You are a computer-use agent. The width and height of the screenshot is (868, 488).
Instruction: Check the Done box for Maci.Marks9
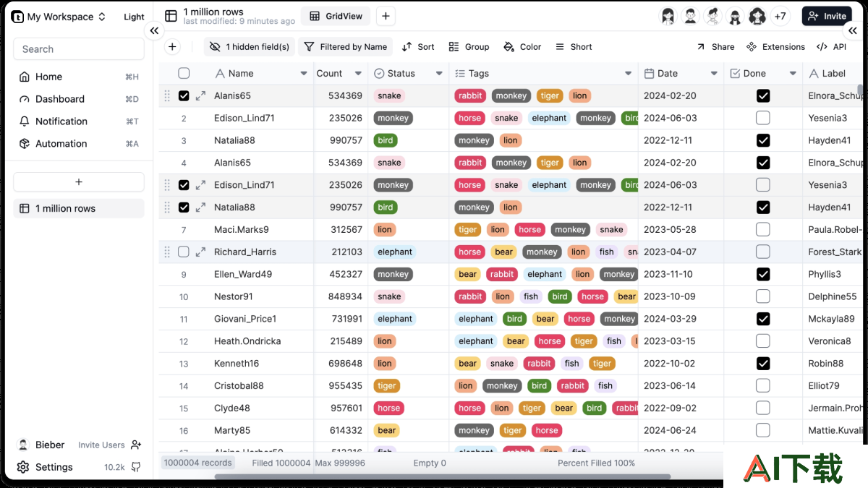pos(762,229)
